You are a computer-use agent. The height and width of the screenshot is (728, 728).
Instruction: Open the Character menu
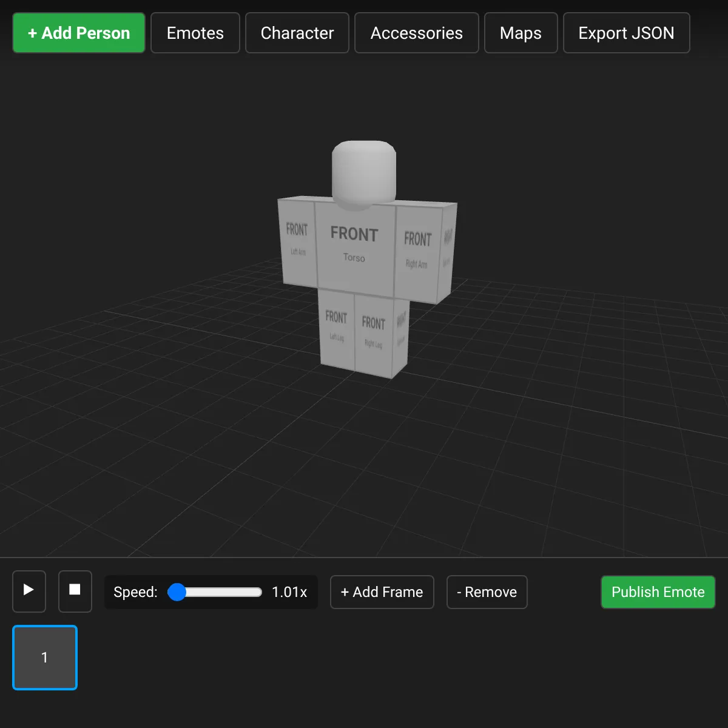tap(297, 33)
